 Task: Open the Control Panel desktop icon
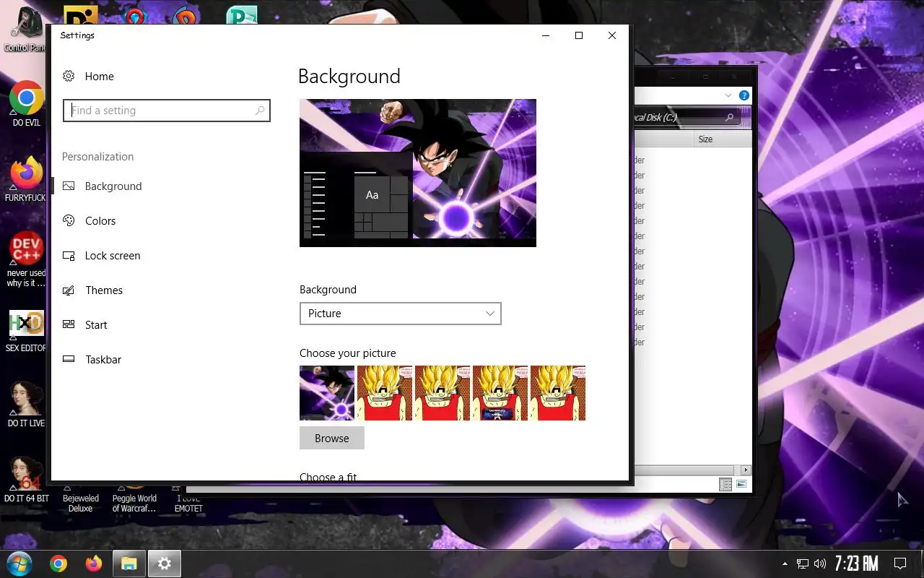click(x=25, y=30)
